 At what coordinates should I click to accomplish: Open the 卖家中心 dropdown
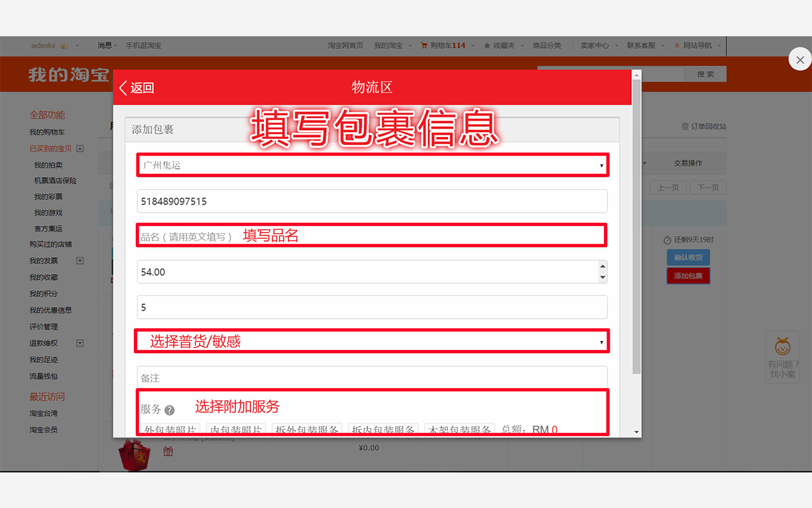pos(598,46)
